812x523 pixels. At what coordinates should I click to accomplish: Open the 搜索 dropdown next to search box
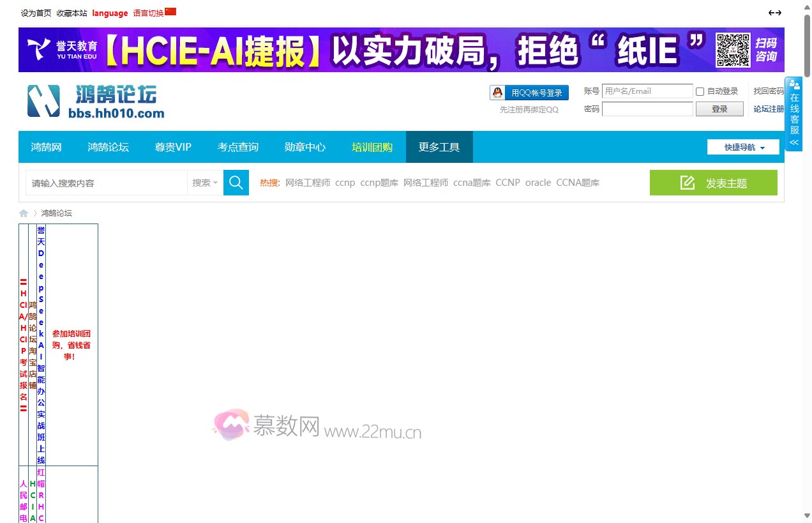pyautogui.click(x=204, y=183)
